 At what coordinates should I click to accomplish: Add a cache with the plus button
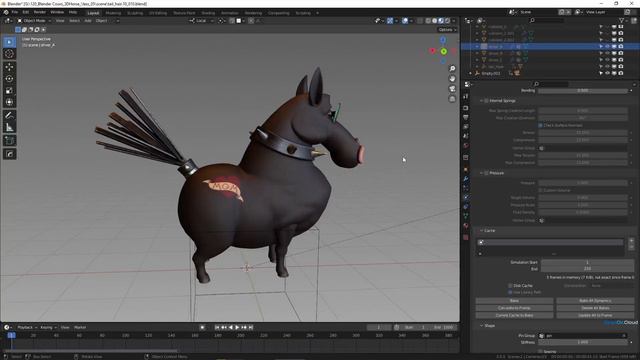point(631,241)
